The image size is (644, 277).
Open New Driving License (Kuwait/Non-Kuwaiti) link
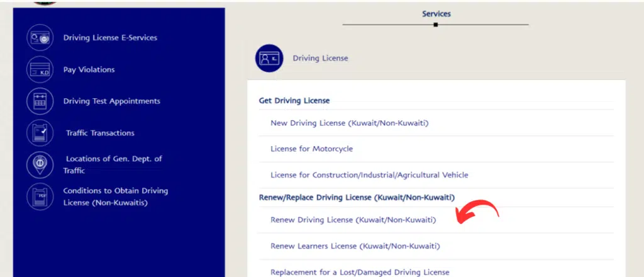350,123
